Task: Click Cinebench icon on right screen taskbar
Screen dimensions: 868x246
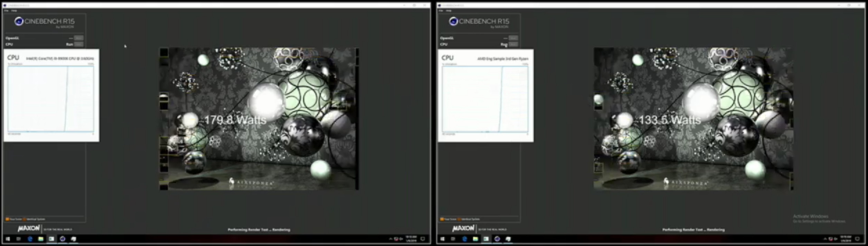Action: click(497, 239)
